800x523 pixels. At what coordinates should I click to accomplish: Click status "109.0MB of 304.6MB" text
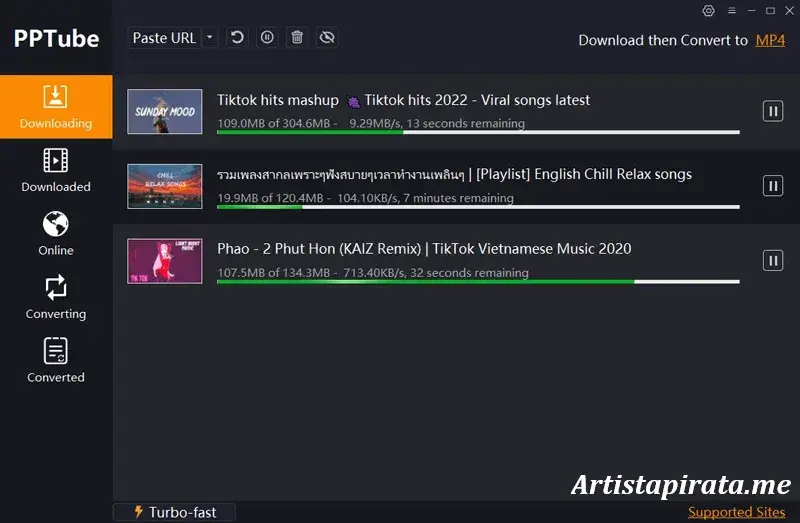tap(274, 123)
